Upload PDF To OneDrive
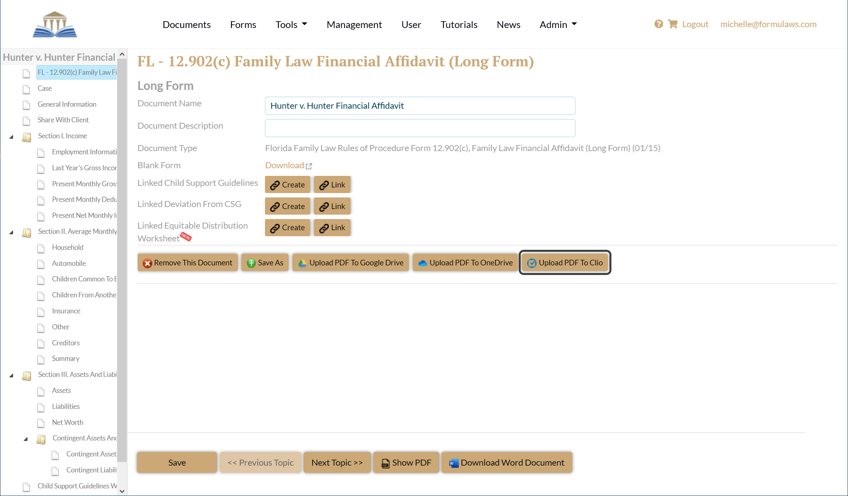 coord(465,262)
